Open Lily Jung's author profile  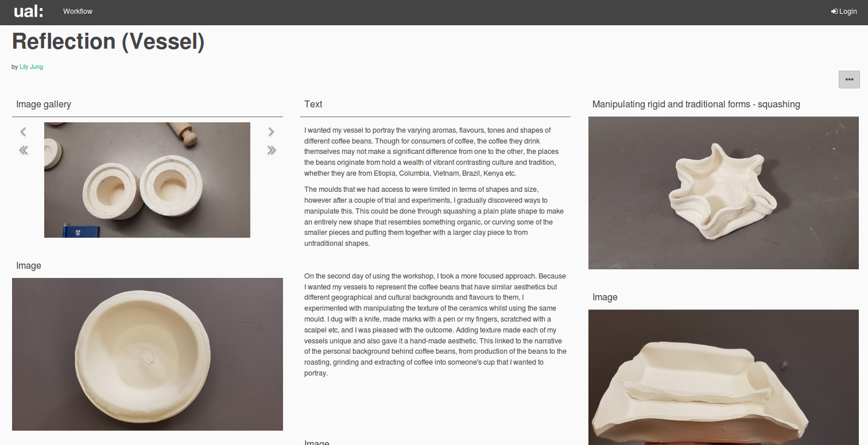pos(31,67)
